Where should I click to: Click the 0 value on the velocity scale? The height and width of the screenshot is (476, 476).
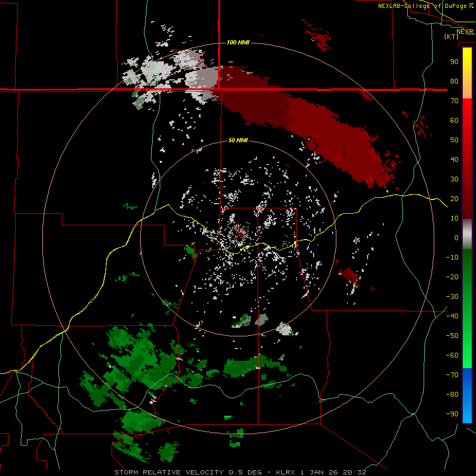pyautogui.click(x=456, y=238)
